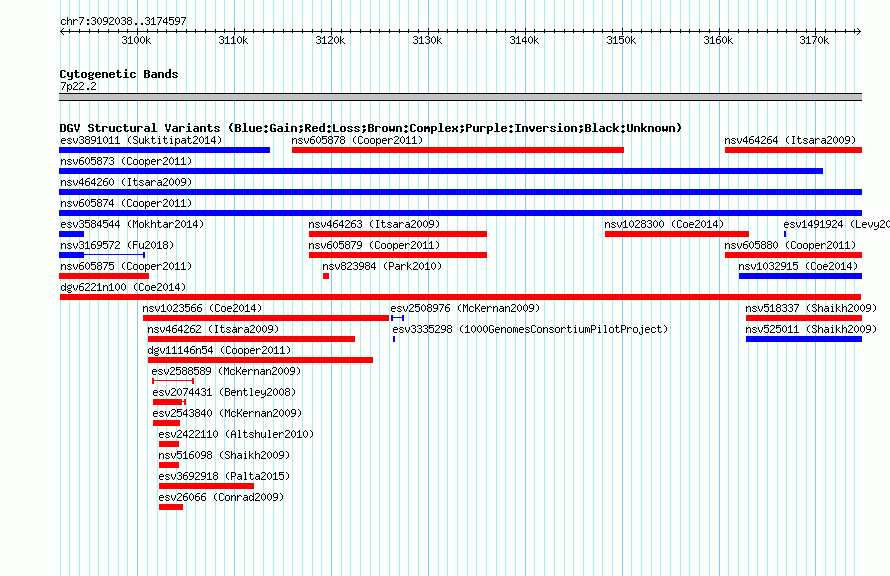Click the DGV Structural Variants track title
Image resolution: width=890 pixels, height=576 pixels.
[371, 128]
